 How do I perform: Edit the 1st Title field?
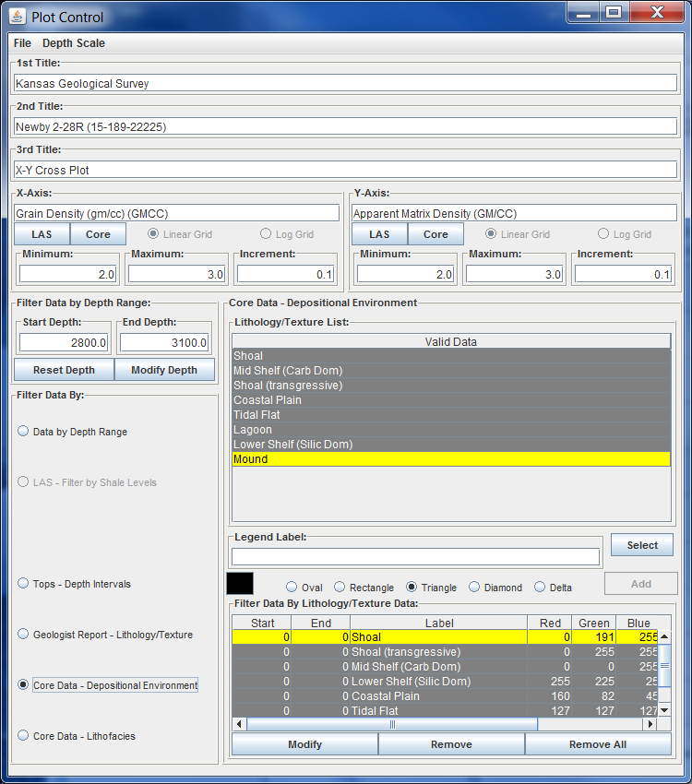(x=345, y=83)
